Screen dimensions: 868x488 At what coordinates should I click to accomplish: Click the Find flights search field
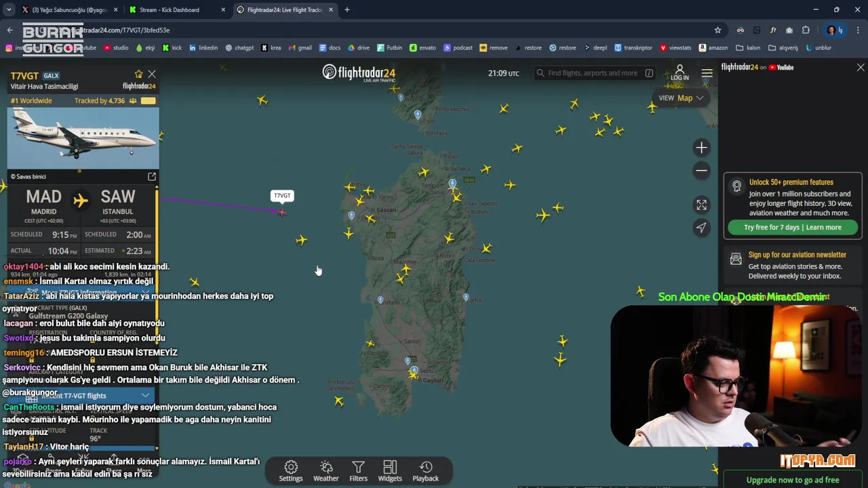point(592,73)
